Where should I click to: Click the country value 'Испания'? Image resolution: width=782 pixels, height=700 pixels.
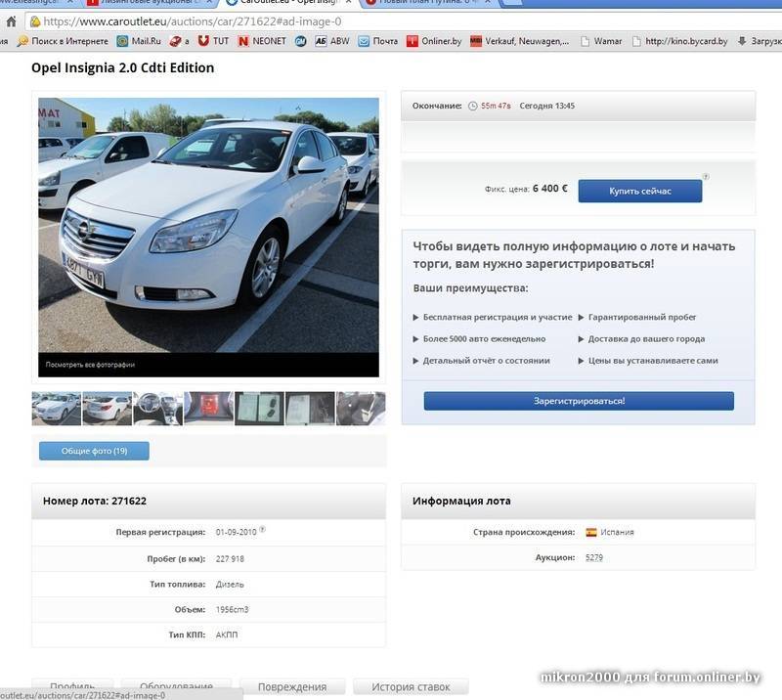[x=617, y=533]
